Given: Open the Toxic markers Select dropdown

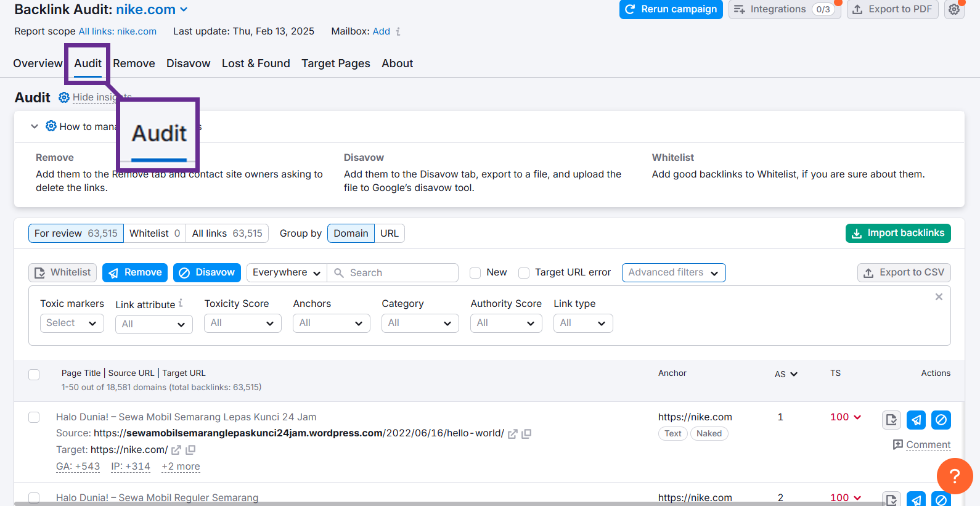Looking at the screenshot, I should coord(72,323).
